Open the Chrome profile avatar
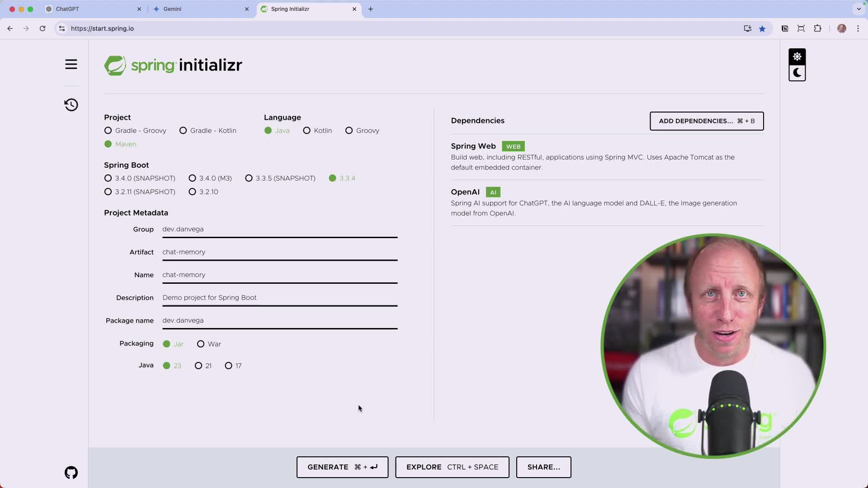Screen dimensions: 868x488 (x=841, y=28)
